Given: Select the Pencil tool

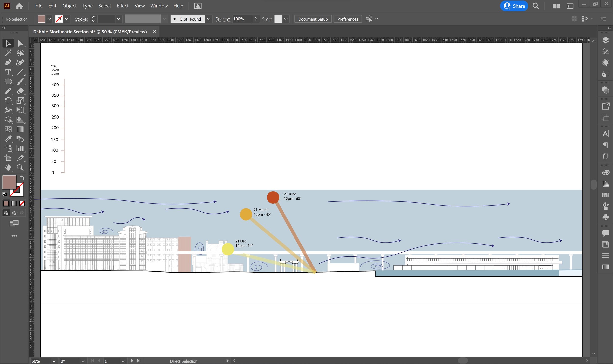Looking at the screenshot, I should pos(8,91).
